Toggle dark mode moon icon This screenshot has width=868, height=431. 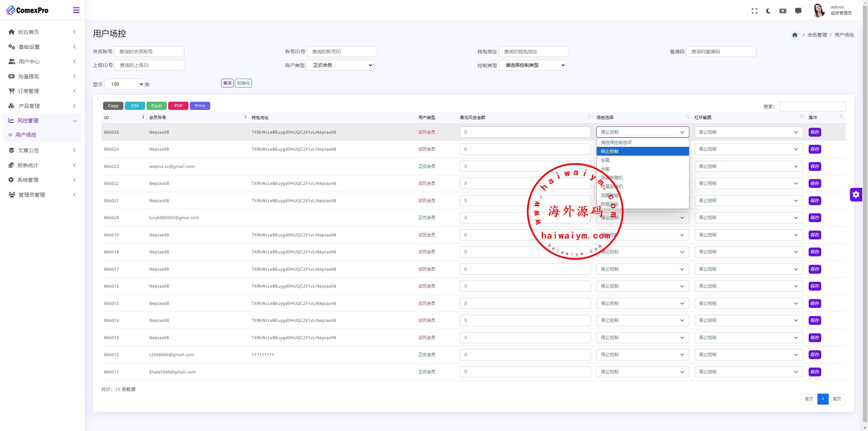tap(768, 11)
